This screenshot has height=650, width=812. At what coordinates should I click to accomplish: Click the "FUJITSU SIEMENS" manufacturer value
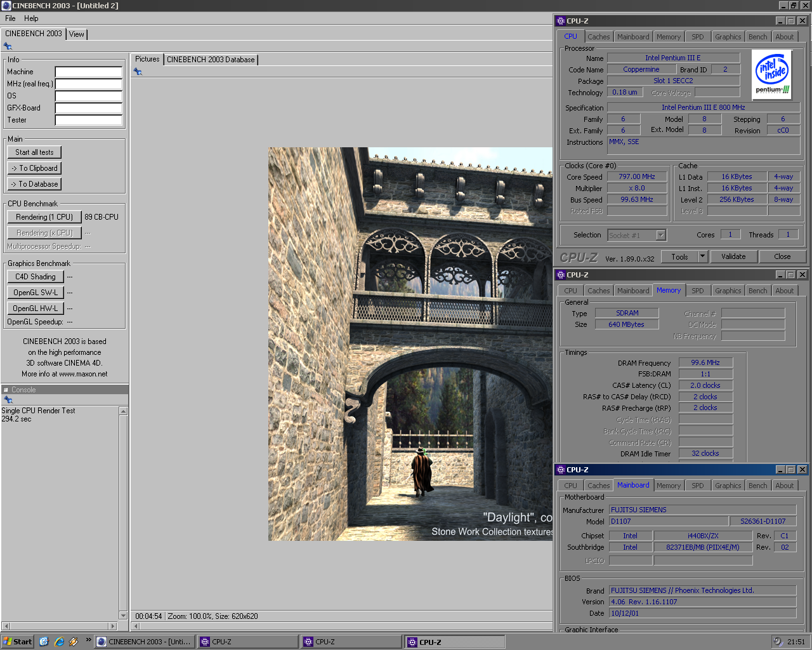pos(703,510)
